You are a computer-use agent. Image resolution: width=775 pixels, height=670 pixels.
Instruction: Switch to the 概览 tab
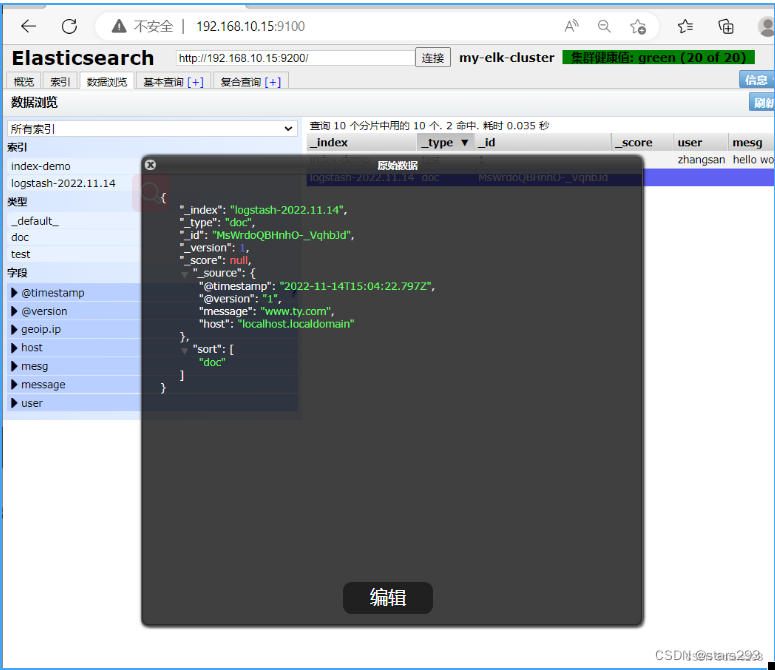pyautogui.click(x=24, y=82)
